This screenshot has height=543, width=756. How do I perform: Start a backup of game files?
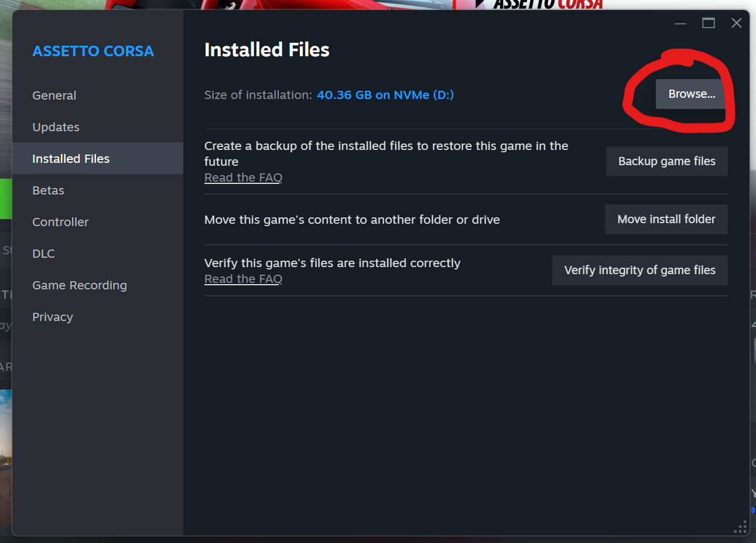(666, 161)
